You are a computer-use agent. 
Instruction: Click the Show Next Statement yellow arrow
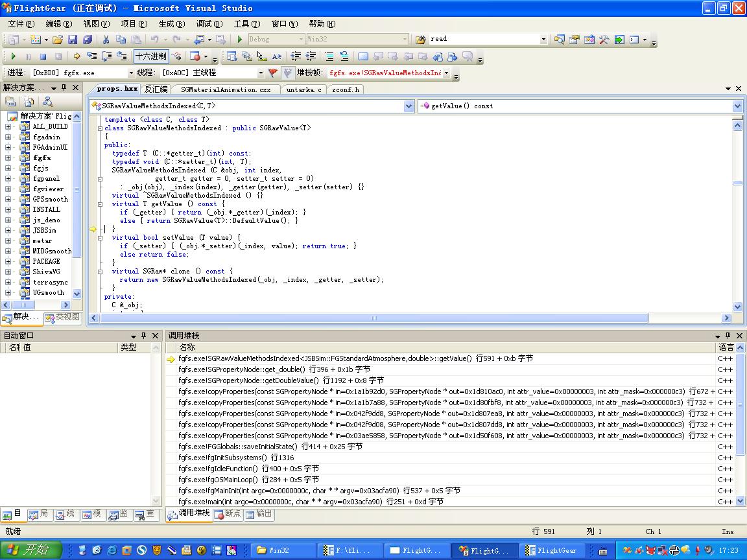point(77,56)
